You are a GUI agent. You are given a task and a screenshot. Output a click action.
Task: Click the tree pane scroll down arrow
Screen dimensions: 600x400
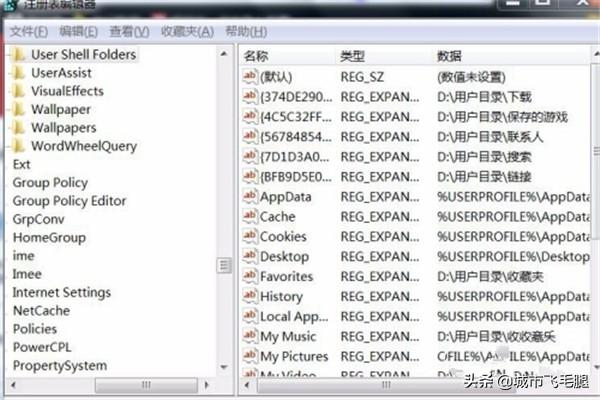click(x=224, y=367)
